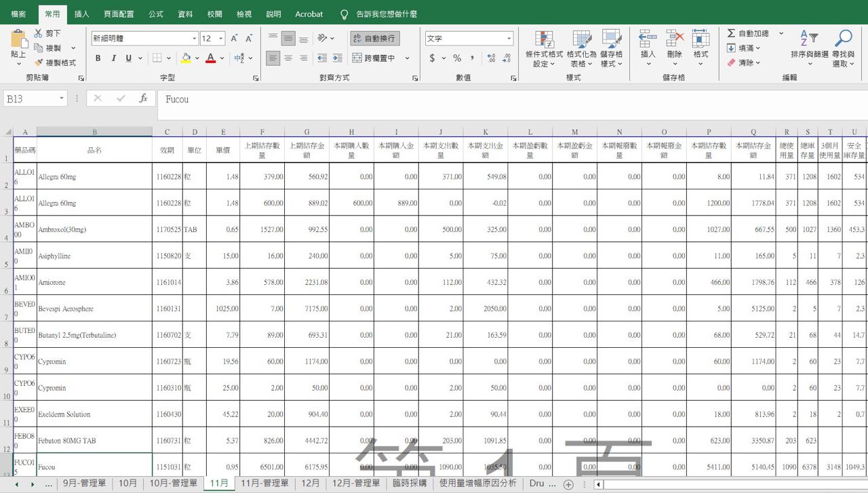Switch to the 12月 sheet tab
Viewport: 868px width, 493px height.
tap(311, 484)
